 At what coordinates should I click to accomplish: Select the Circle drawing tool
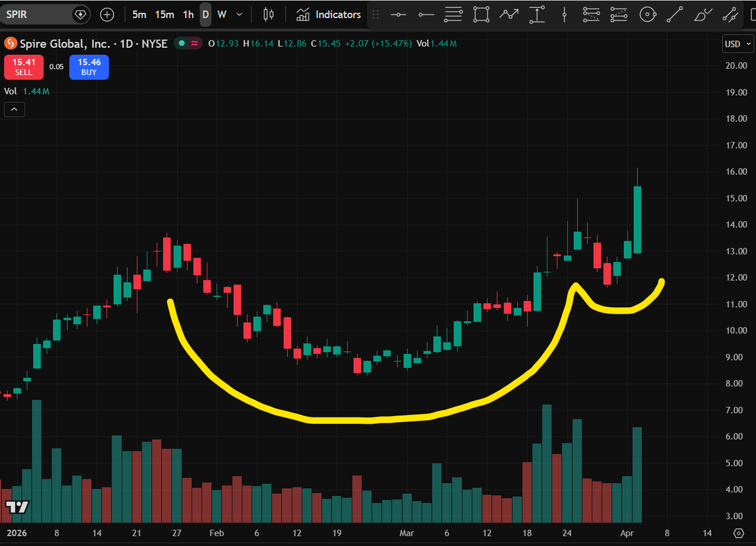(x=648, y=14)
